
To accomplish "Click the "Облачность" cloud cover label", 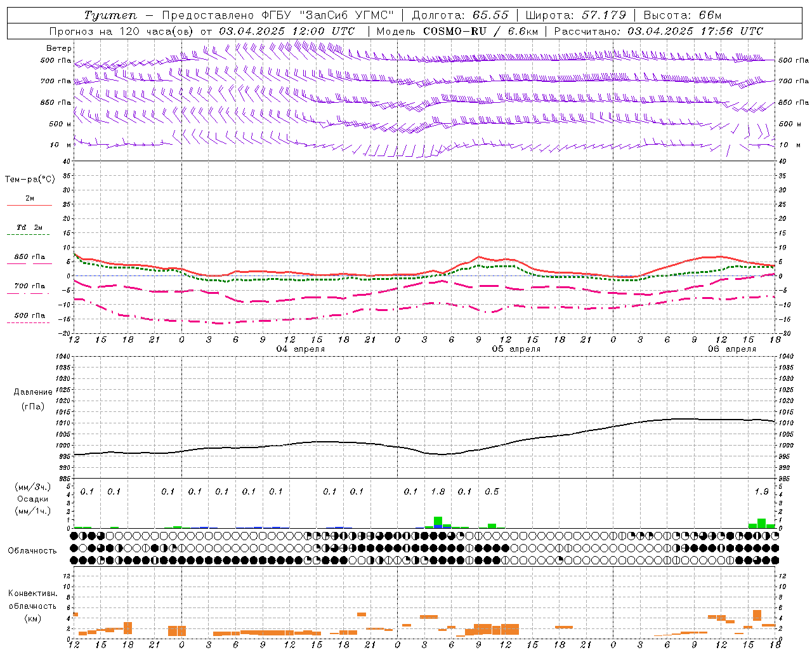I will [33, 550].
